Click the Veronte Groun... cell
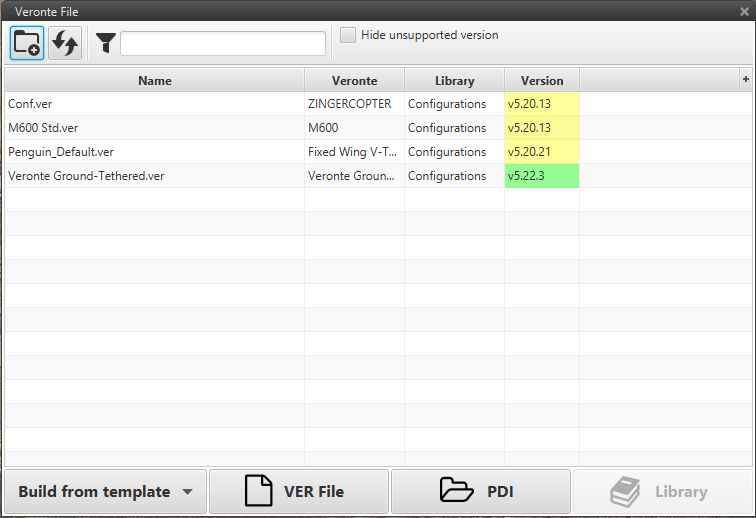 pyautogui.click(x=354, y=176)
